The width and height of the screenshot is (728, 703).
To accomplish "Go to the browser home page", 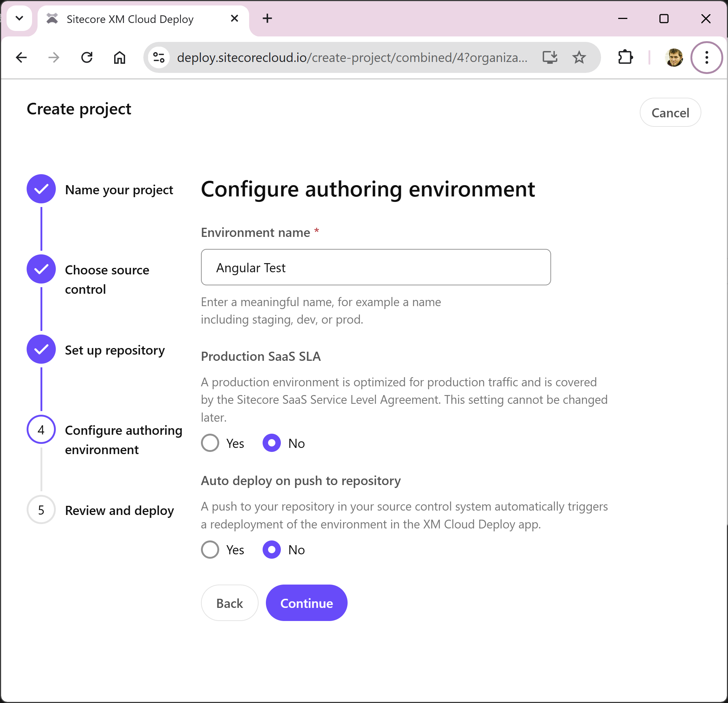I will 120,58.
